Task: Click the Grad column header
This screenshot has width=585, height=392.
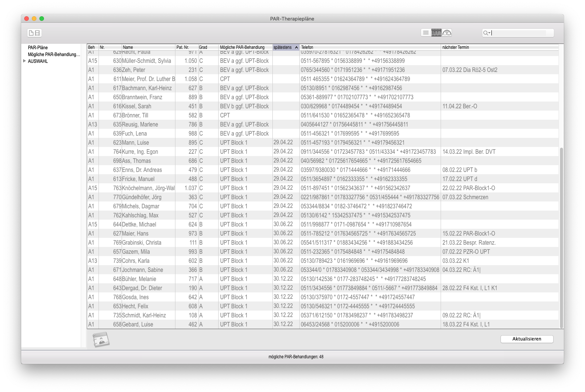Action: pos(208,47)
